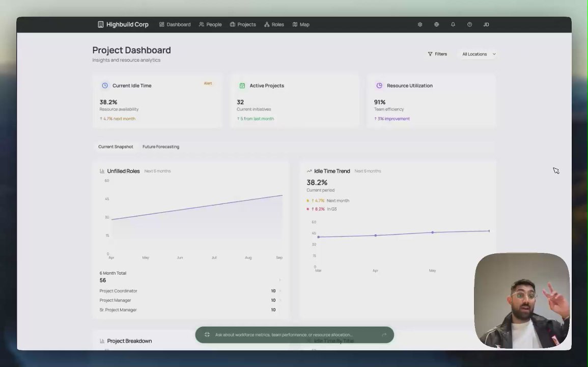Navigate to Roles
This screenshot has width=588, height=367.
click(x=274, y=24)
